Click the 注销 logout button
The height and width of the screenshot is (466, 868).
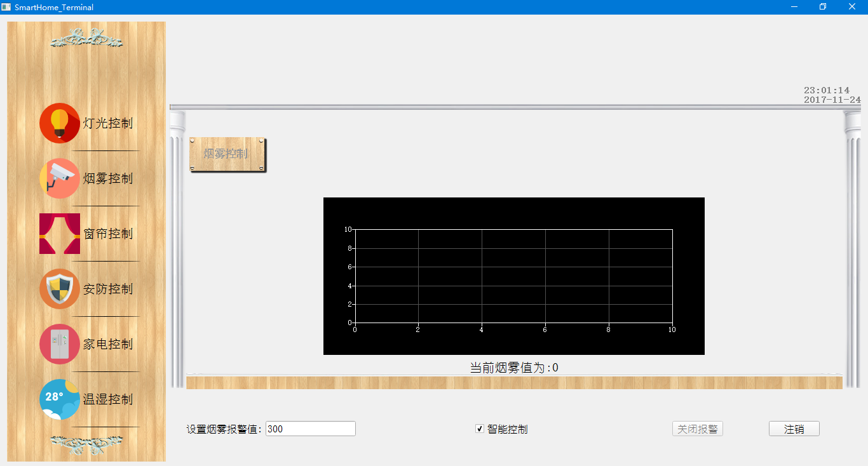point(794,429)
